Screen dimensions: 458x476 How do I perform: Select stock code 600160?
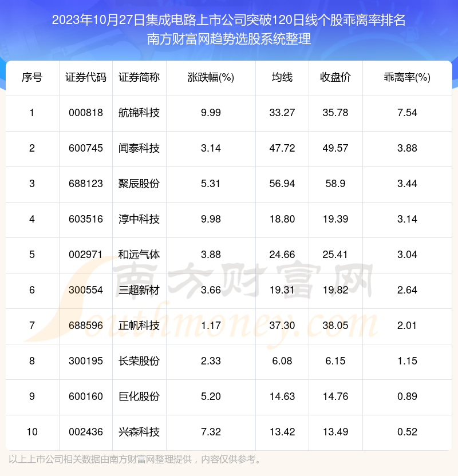coord(86,396)
